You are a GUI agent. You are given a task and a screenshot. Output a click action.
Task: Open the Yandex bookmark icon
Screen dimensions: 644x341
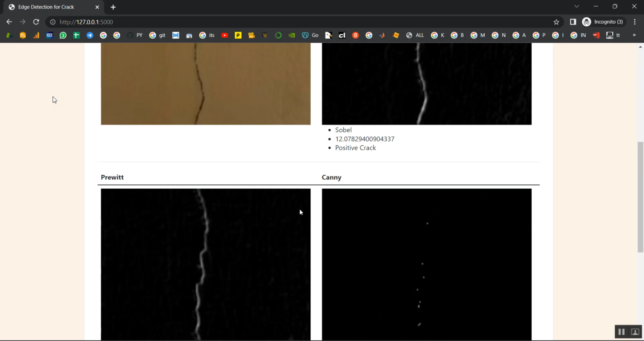click(355, 35)
